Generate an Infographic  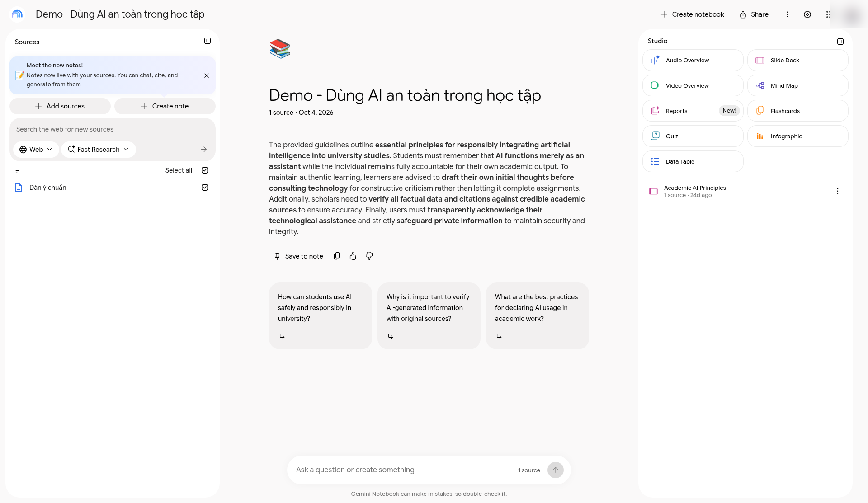pyautogui.click(x=798, y=136)
